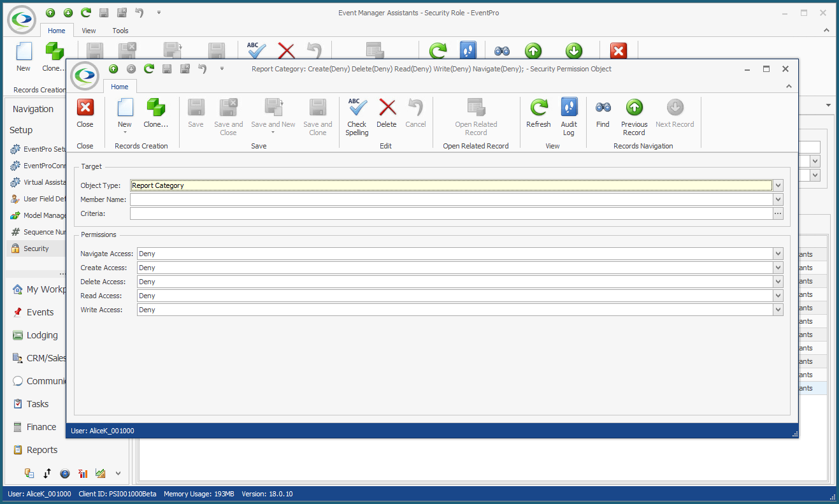Image resolution: width=839 pixels, height=504 pixels.
Task: Click the Close icon in the dialog ribbon
Action: click(x=85, y=107)
